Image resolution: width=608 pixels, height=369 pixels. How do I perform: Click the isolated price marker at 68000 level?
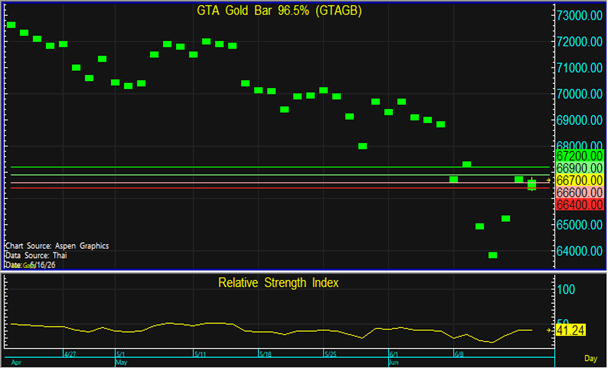(363, 146)
